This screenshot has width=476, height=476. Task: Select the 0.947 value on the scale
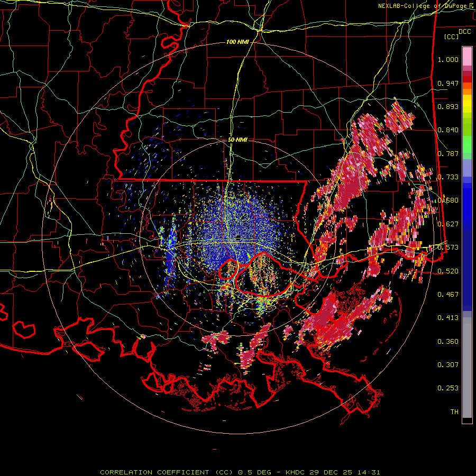(x=448, y=83)
